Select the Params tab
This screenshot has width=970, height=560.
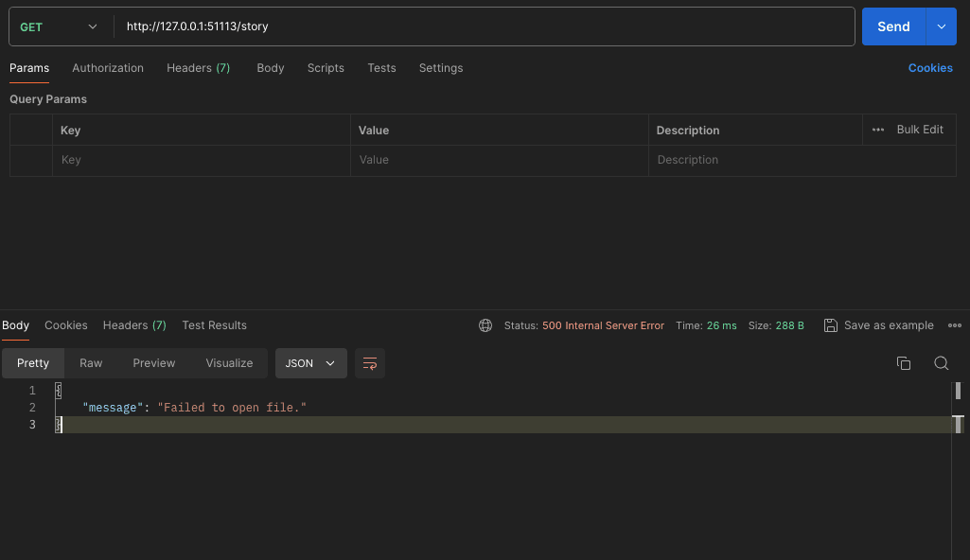(29, 68)
